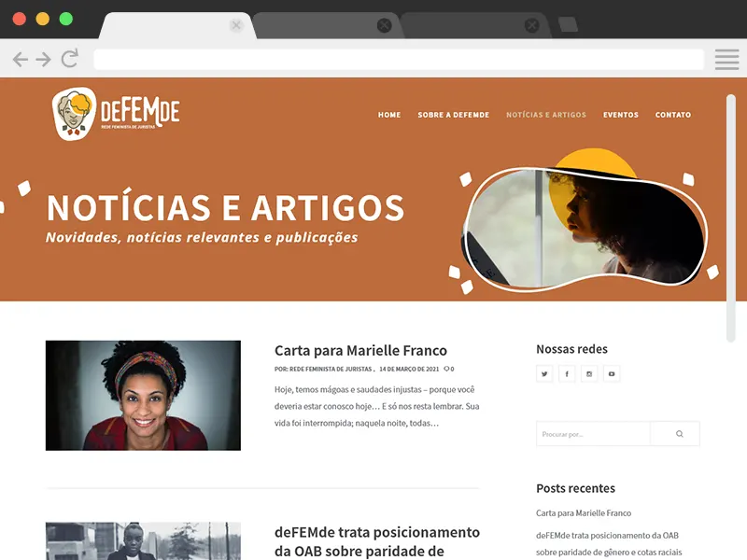Click the Twitter icon under Nossas redes
The width and height of the screenshot is (747, 560).
point(544,374)
